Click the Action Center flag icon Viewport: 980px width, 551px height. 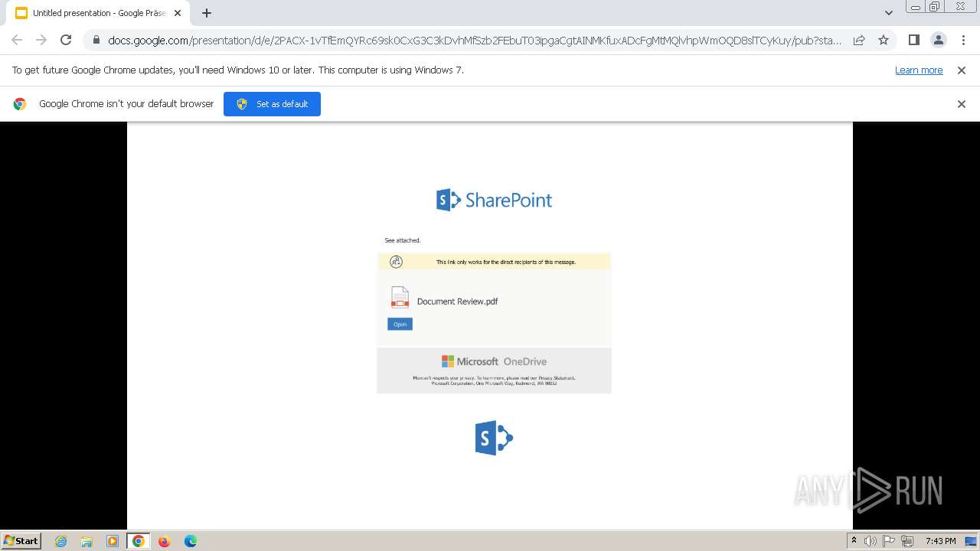[x=889, y=541]
